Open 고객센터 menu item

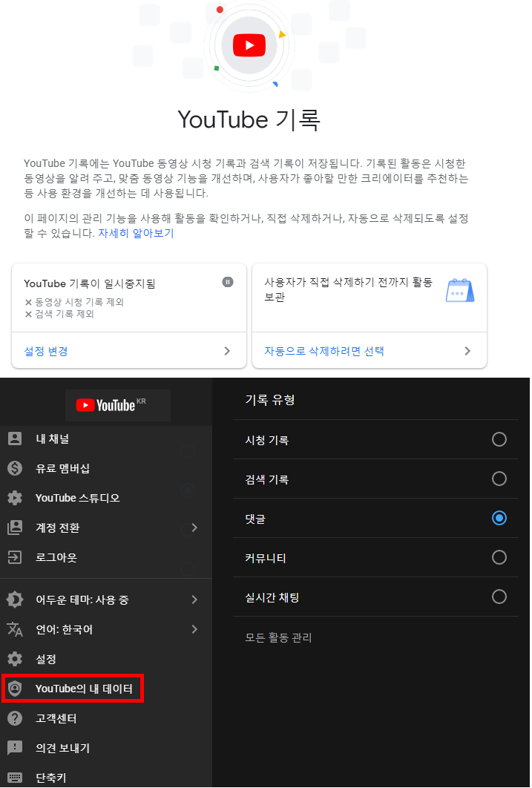pos(106,718)
